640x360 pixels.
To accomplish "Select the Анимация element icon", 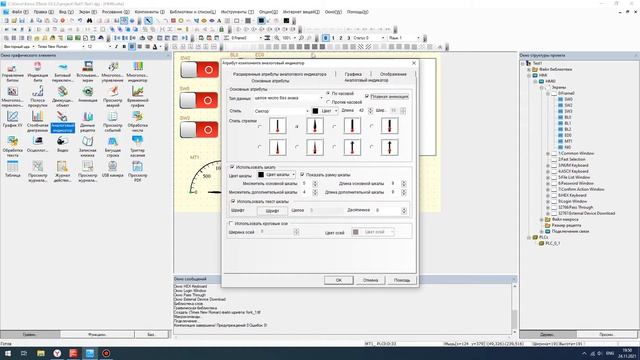I will [87, 94].
